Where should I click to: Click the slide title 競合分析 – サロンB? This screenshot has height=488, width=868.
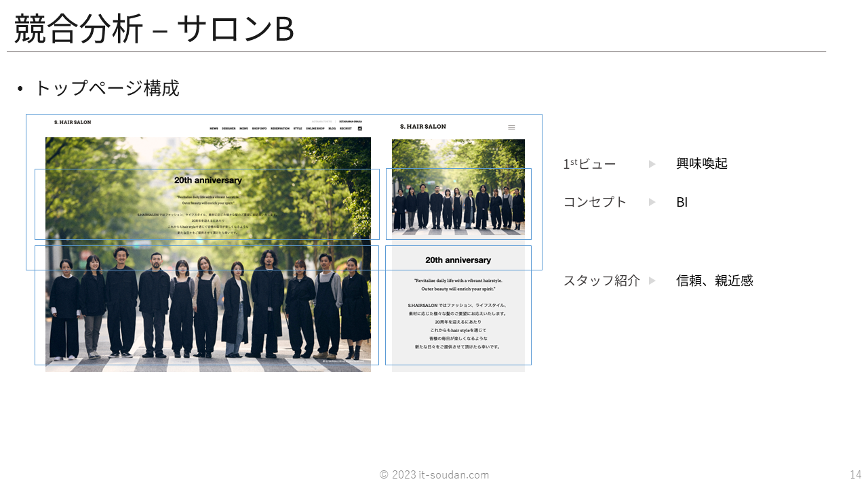point(154,29)
